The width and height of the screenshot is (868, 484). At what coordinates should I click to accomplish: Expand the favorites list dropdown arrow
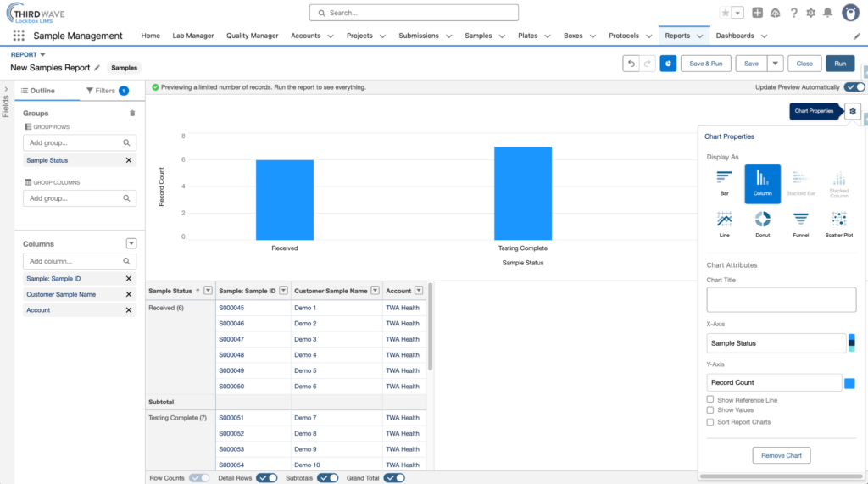coord(737,13)
